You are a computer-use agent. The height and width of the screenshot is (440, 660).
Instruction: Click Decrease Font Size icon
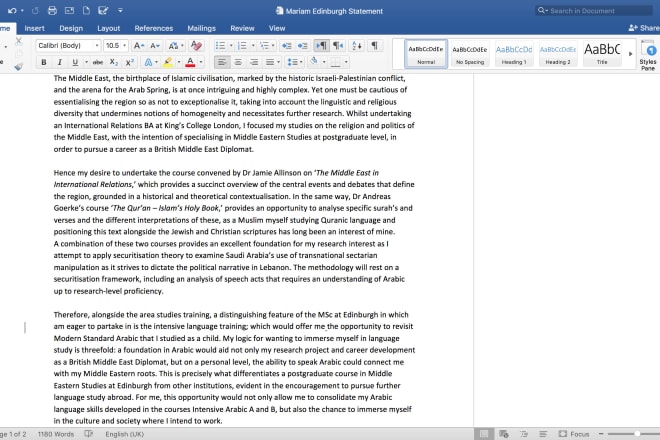point(155,45)
